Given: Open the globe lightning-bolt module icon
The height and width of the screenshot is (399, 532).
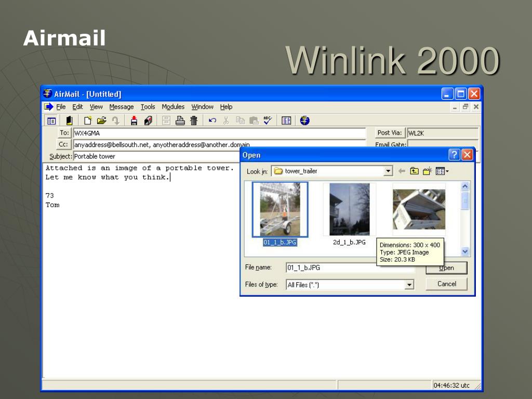Looking at the screenshot, I should point(304,121).
